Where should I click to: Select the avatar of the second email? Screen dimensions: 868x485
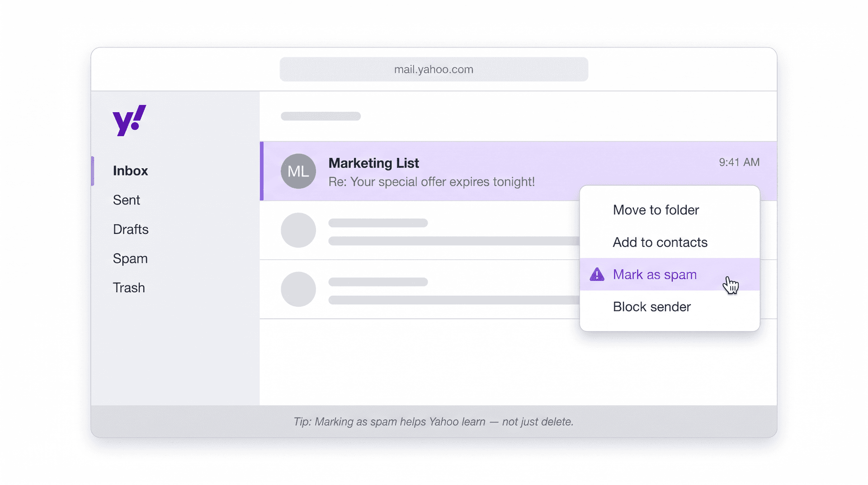(x=298, y=230)
